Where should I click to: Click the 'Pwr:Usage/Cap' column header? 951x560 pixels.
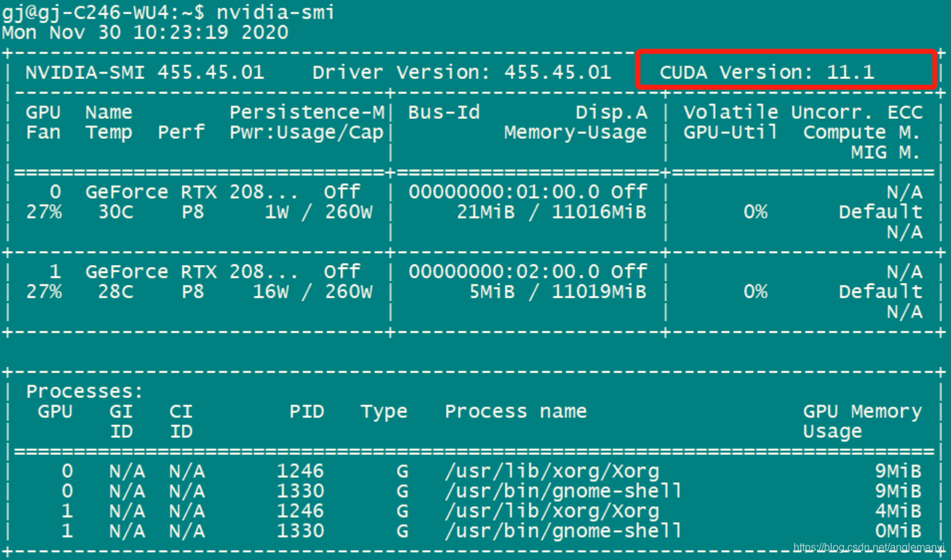(x=307, y=132)
